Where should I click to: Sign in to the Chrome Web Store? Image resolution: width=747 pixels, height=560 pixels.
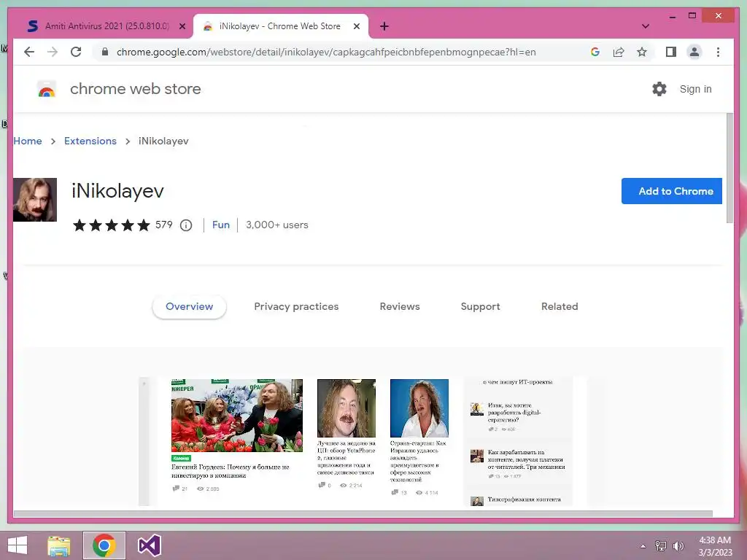(x=695, y=89)
